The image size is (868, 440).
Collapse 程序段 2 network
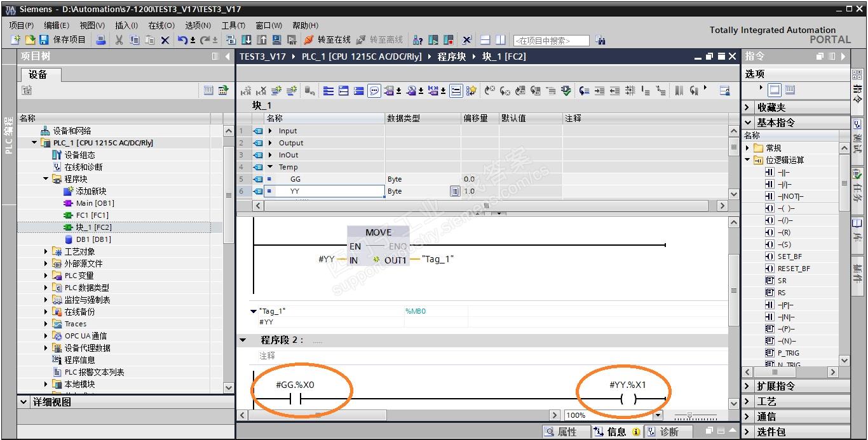point(243,340)
